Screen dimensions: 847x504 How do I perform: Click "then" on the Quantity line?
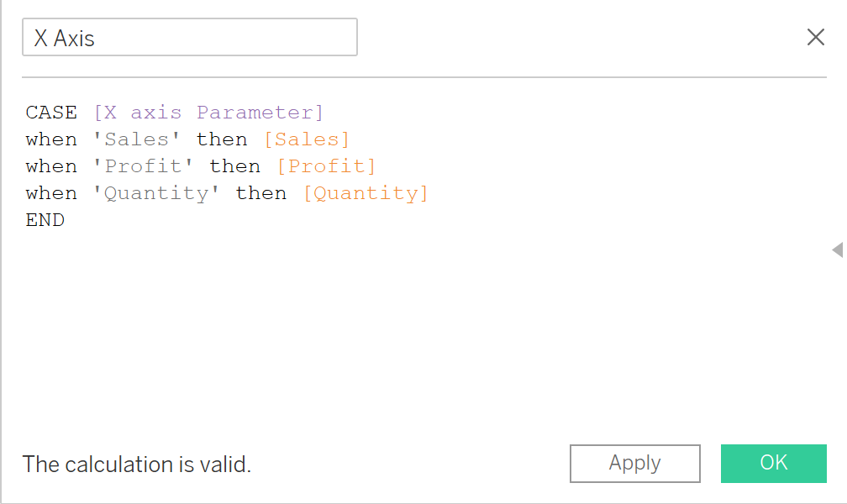pyautogui.click(x=261, y=193)
